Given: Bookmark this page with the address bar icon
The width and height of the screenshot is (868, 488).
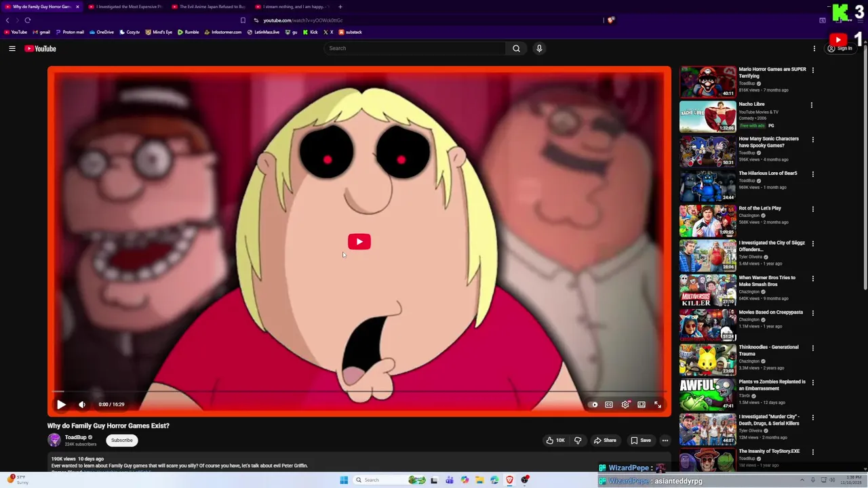Looking at the screenshot, I should click(243, 20).
